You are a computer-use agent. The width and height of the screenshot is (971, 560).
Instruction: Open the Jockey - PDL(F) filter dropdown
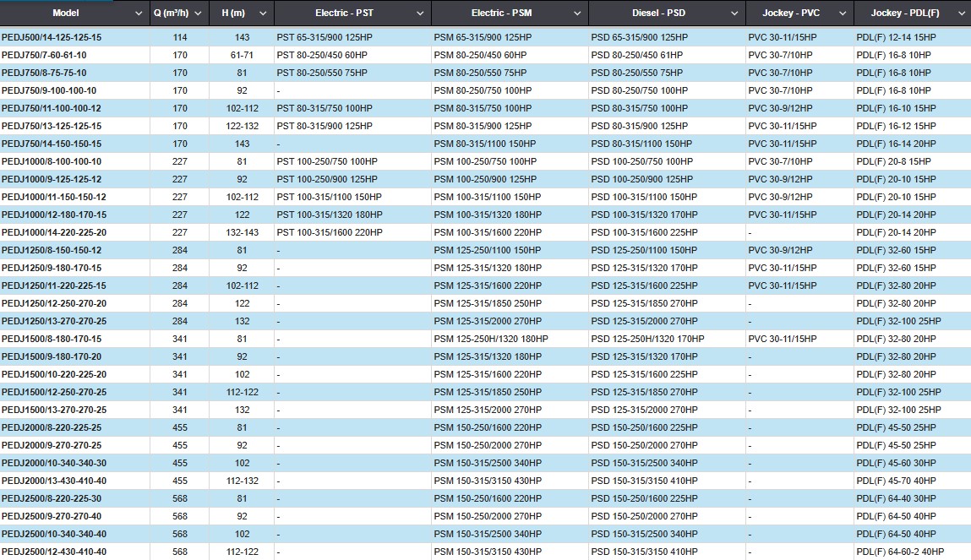point(962,13)
